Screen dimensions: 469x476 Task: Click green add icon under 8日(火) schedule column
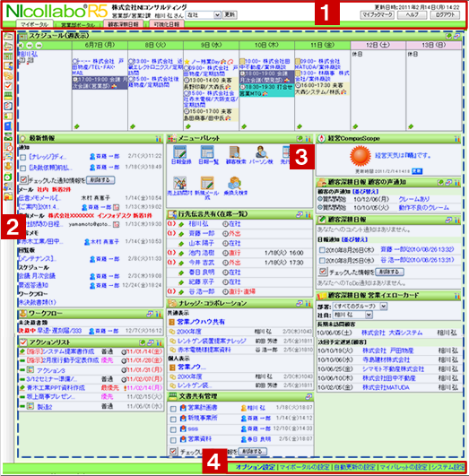click(133, 126)
